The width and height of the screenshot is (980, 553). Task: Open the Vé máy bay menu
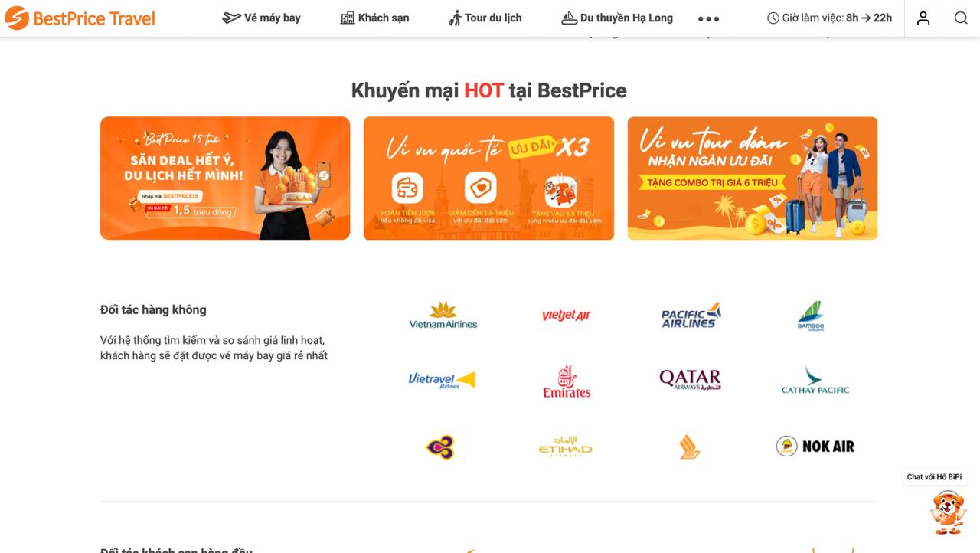(x=261, y=18)
